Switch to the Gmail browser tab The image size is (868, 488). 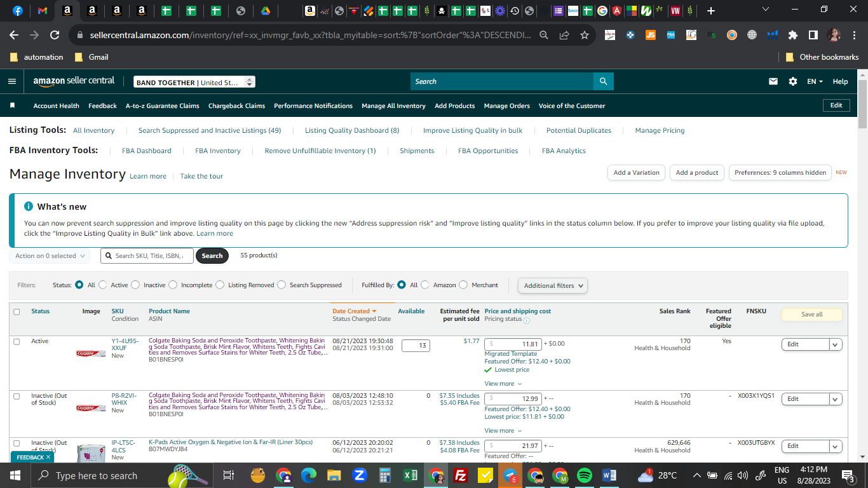(43, 11)
